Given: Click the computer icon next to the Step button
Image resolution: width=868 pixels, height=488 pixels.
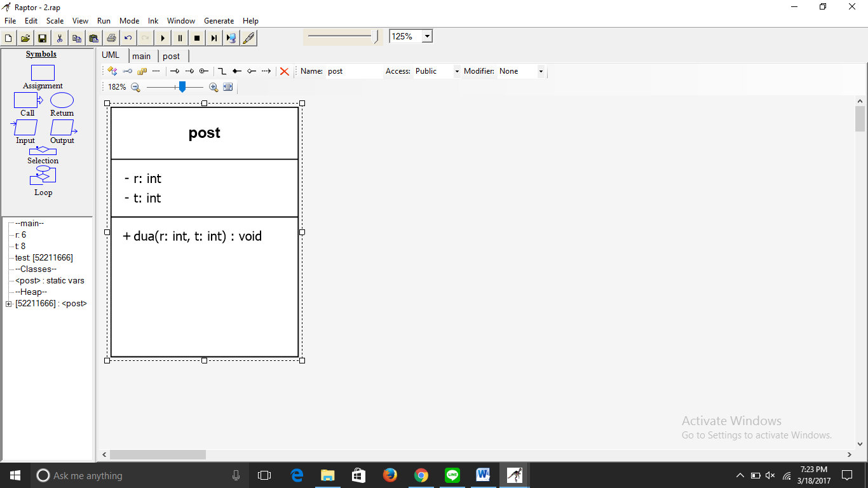Looking at the screenshot, I should point(231,38).
